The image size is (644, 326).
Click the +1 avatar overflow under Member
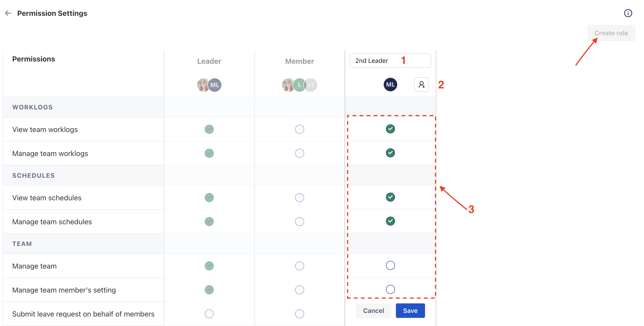click(311, 85)
